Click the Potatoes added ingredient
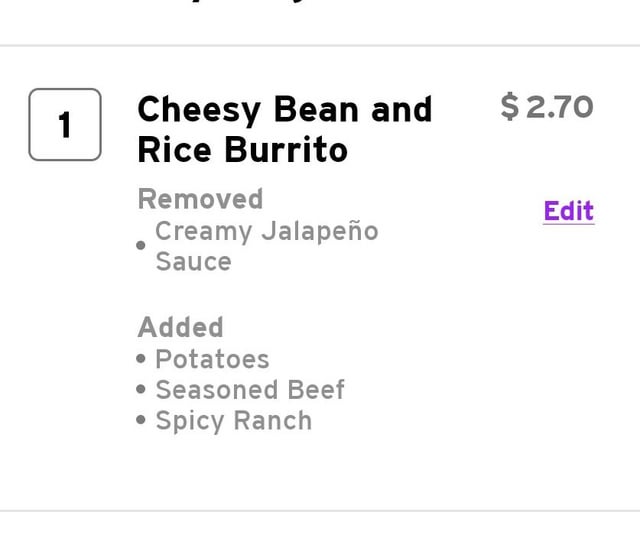Screen dimensions: 640x551 point(212,359)
